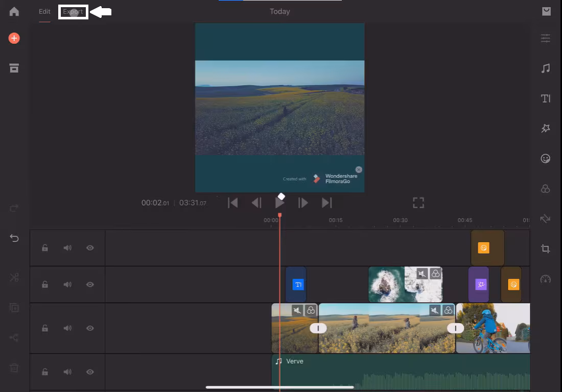Select the blue text title clip
Screen dimensions: 562x392
click(296, 285)
